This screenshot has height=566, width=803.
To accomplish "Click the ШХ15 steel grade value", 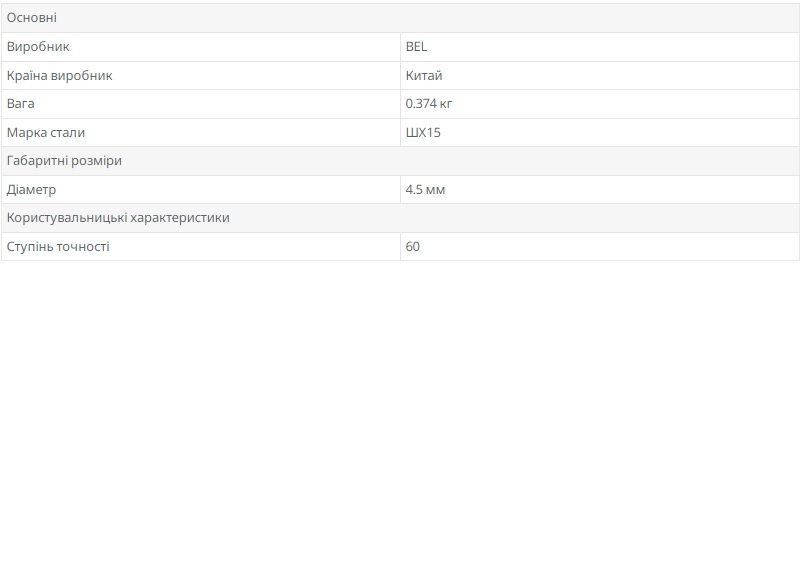I will coord(423,132).
